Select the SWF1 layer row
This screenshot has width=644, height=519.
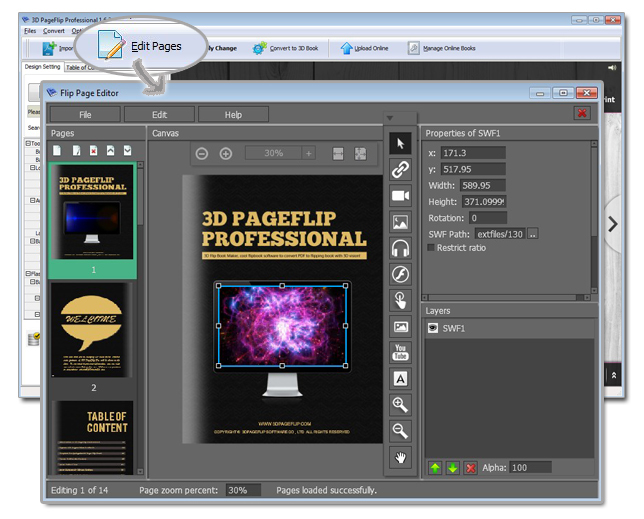(509, 328)
